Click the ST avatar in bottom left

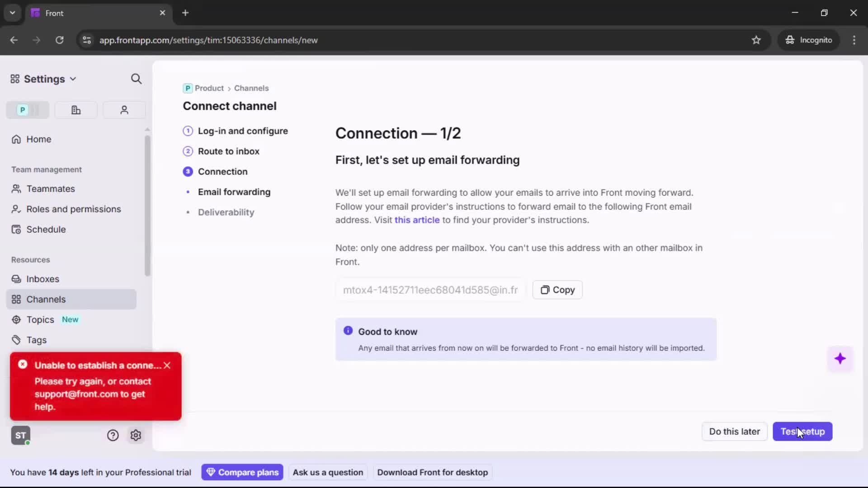coord(20,435)
